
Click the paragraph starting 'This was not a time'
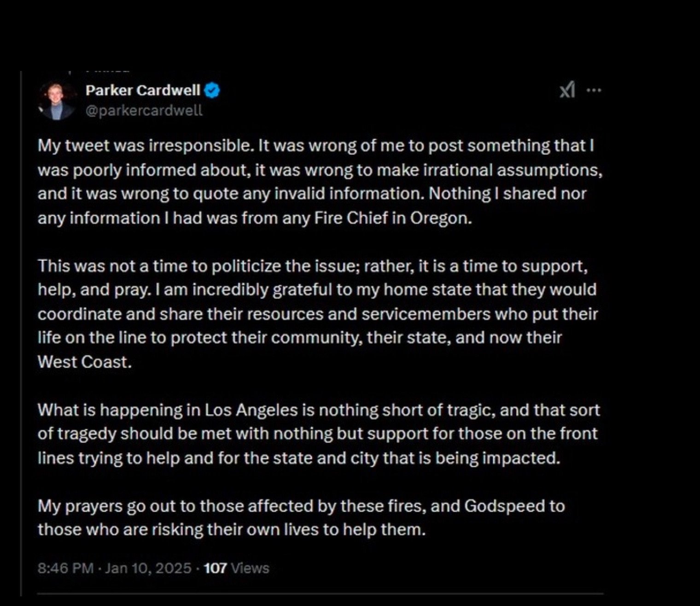coord(312,266)
